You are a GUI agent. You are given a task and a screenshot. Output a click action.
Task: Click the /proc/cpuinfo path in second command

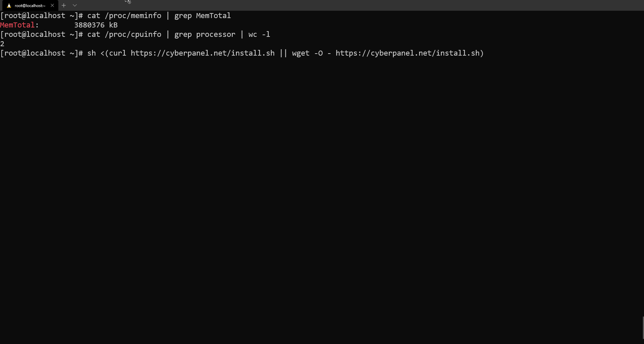[133, 35]
